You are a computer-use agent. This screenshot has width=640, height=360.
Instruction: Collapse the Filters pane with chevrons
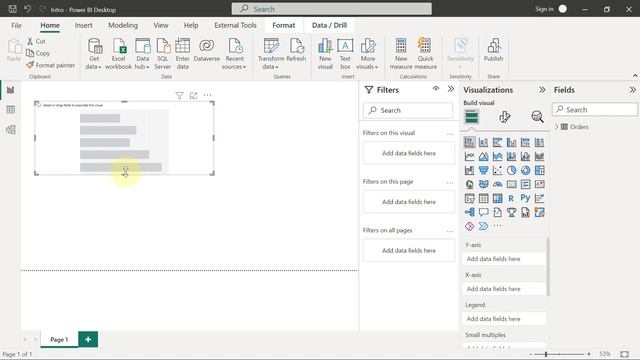click(x=451, y=89)
